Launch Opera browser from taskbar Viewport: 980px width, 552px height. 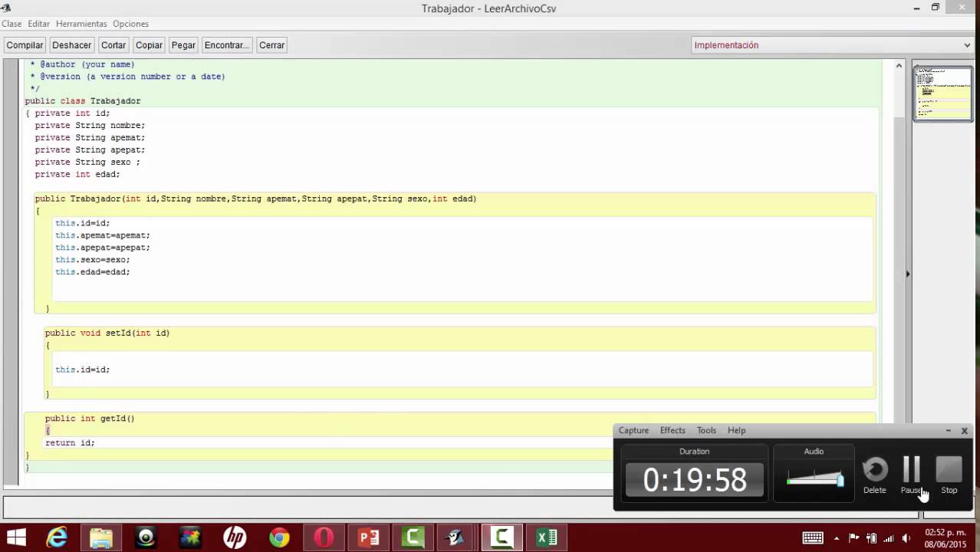pos(324,537)
